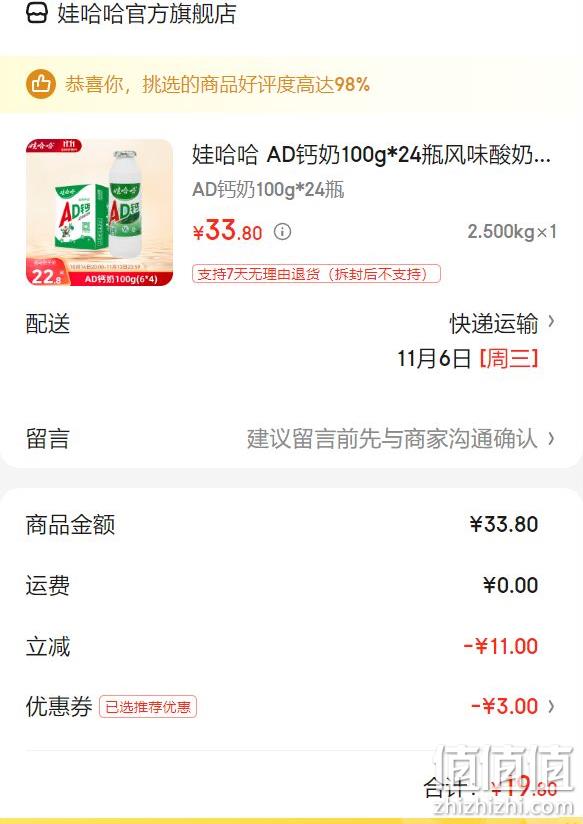Viewport: 583px width, 824px height.
Task: Tap the 合计 total price amount
Action: 524,786
